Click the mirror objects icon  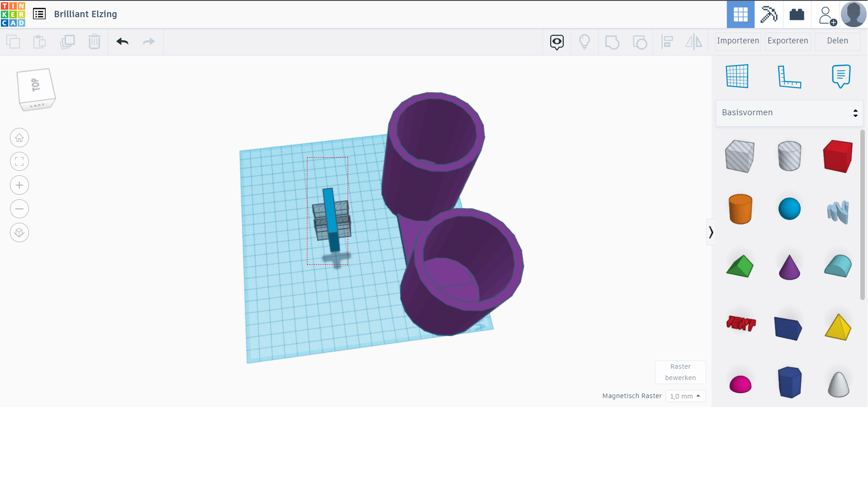tap(693, 42)
